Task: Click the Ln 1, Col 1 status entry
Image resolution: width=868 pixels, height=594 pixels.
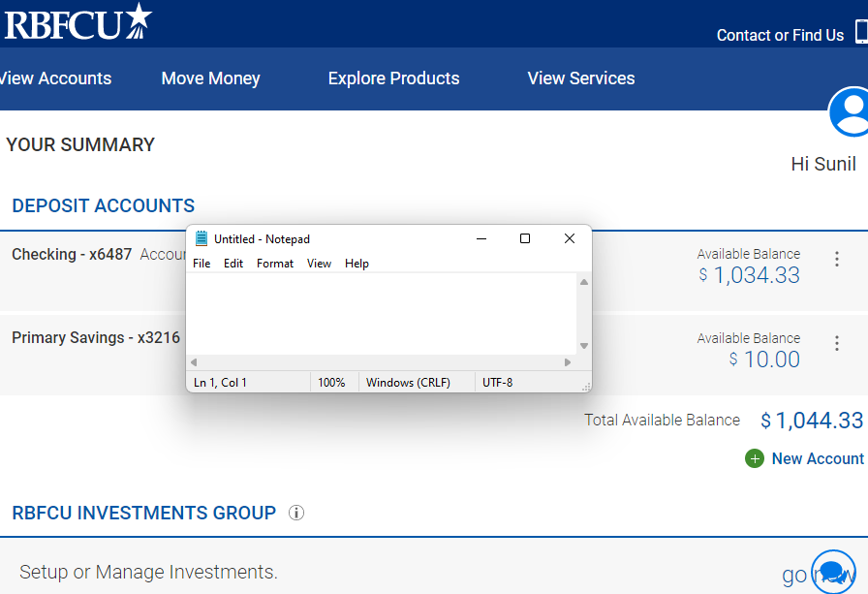Action: click(x=220, y=383)
